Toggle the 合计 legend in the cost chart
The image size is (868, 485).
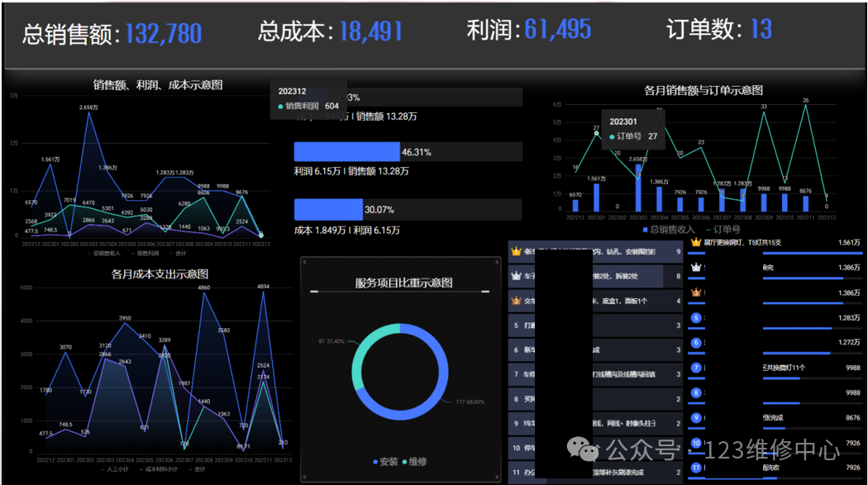[198, 468]
